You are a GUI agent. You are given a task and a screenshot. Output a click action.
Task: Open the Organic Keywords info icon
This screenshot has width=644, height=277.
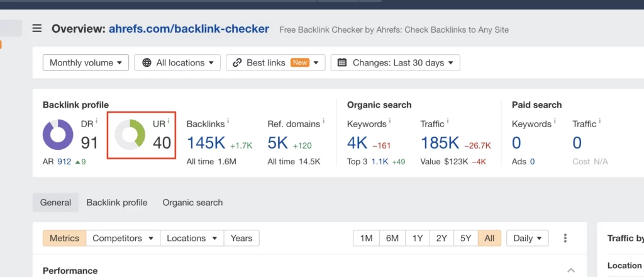(390, 121)
